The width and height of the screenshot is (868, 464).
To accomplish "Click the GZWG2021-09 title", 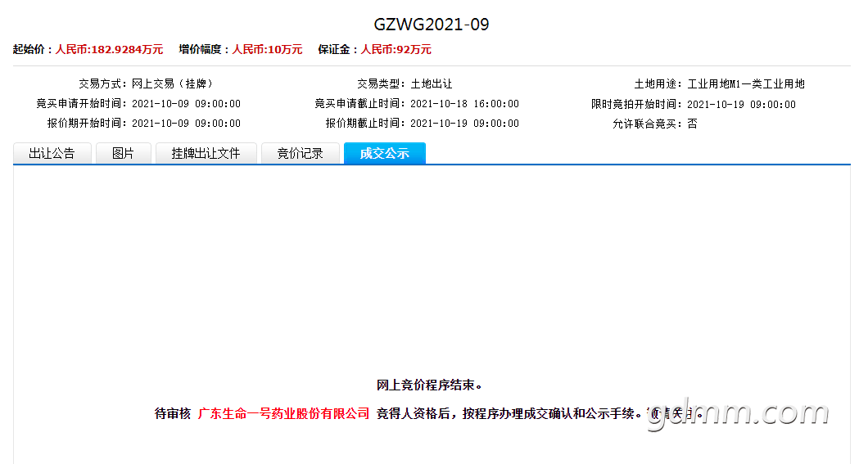I will tap(432, 25).
